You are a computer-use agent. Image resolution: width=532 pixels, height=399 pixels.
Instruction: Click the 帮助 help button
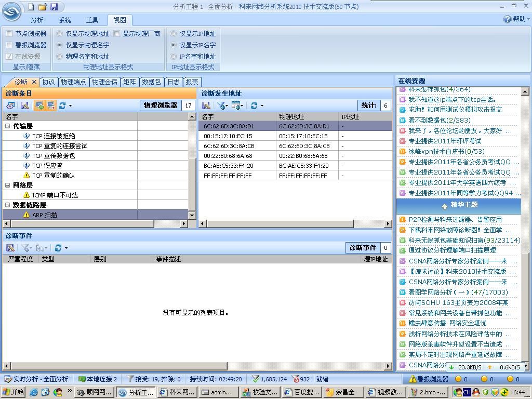pyautogui.click(x=514, y=19)
